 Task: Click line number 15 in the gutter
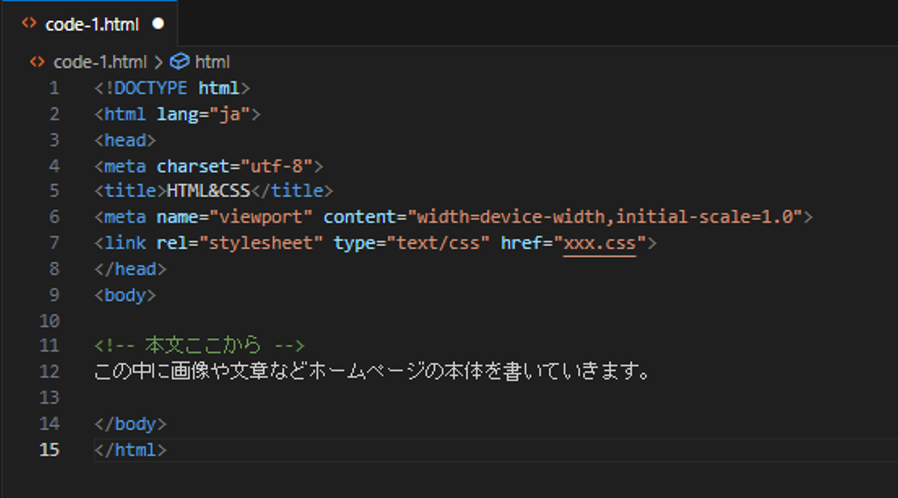pyautogui.click(x=49, y=450)
